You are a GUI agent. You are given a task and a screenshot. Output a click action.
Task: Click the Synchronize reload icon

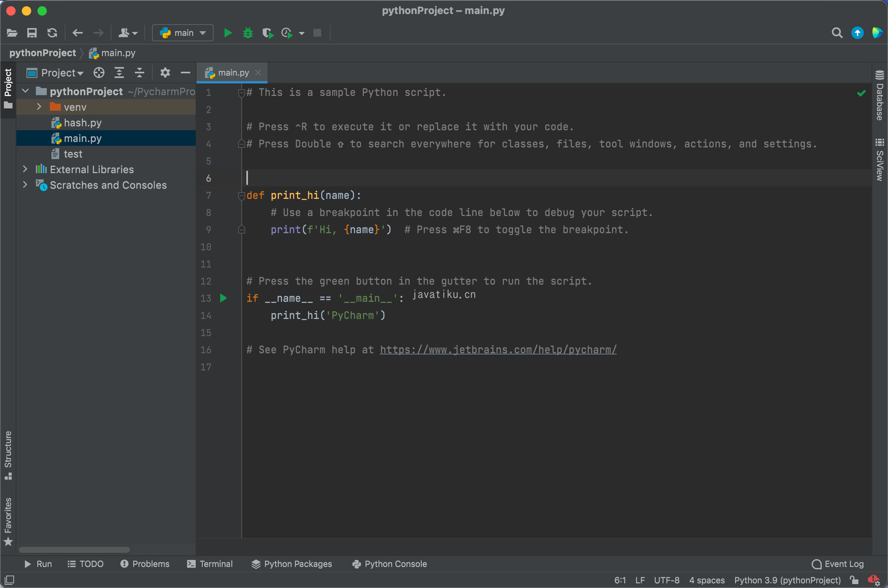tap(52, 33)
